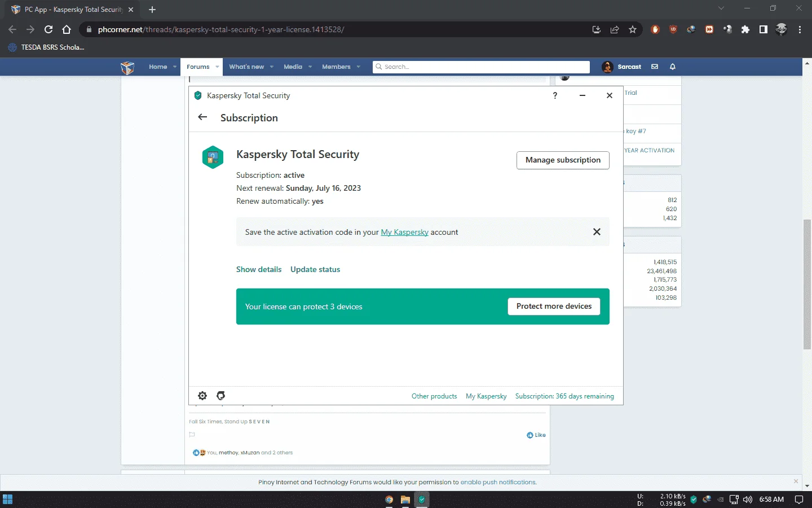Close the PC App Kaspersky tab

click(x=131, y=10)
